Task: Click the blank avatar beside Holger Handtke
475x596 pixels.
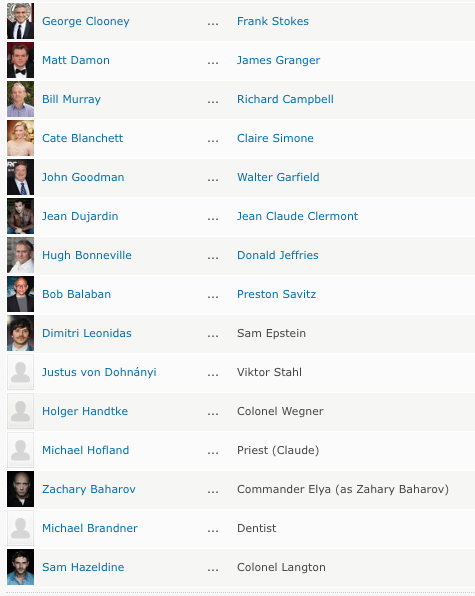Action: tap(21, 411)
